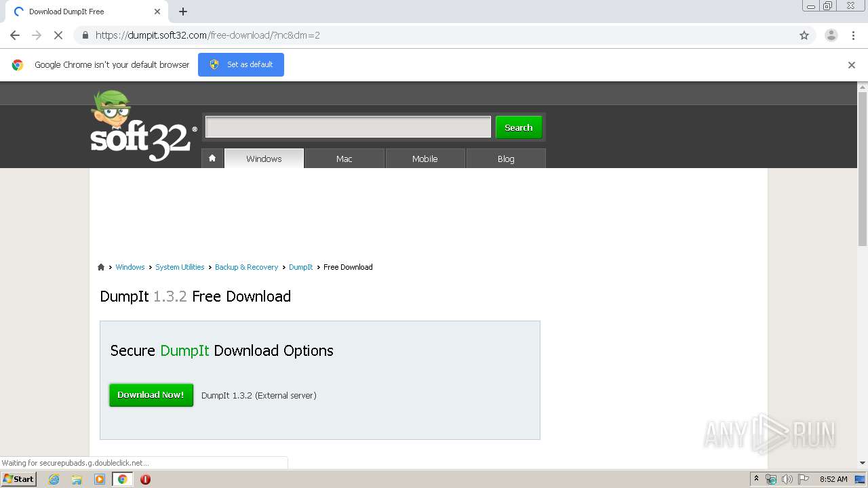This screenshot has width=868, height=488.
Task: Open the Action Center flag icon
Action: click(804, 479)
